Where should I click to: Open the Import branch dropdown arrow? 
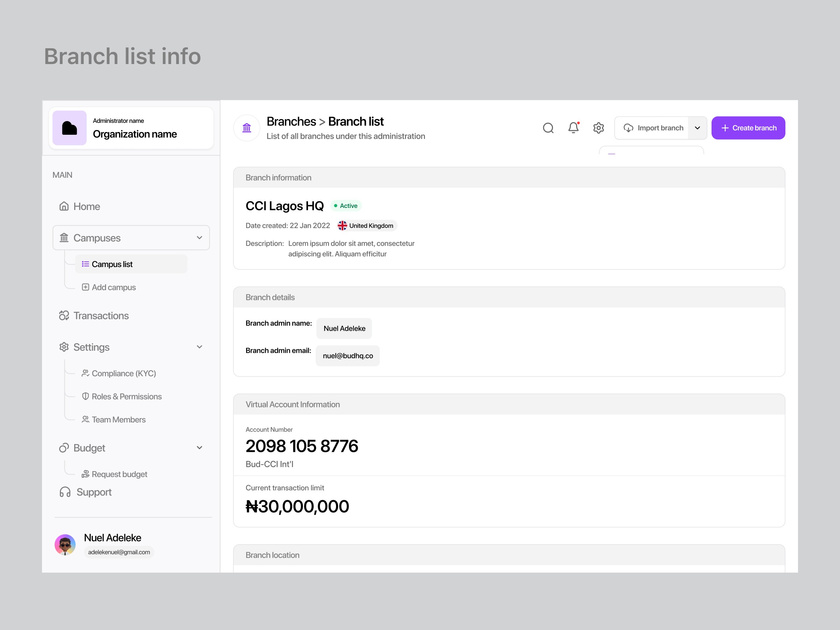point(697,128)
